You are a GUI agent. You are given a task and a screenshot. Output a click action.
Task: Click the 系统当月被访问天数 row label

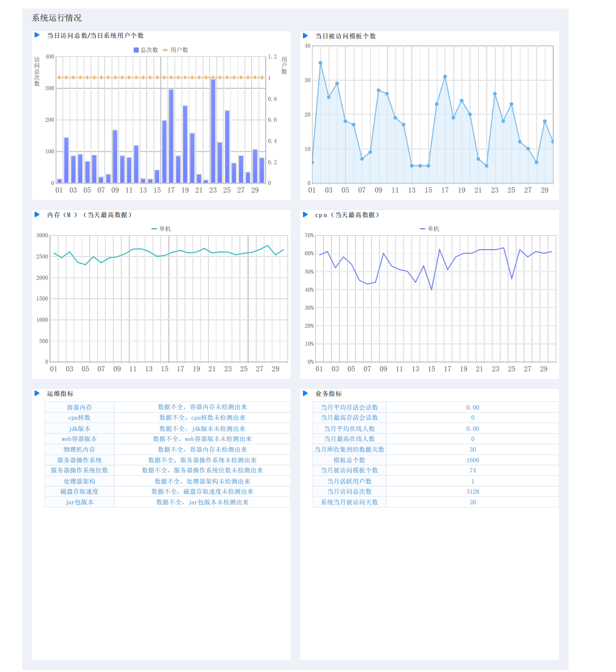(349, 502)
